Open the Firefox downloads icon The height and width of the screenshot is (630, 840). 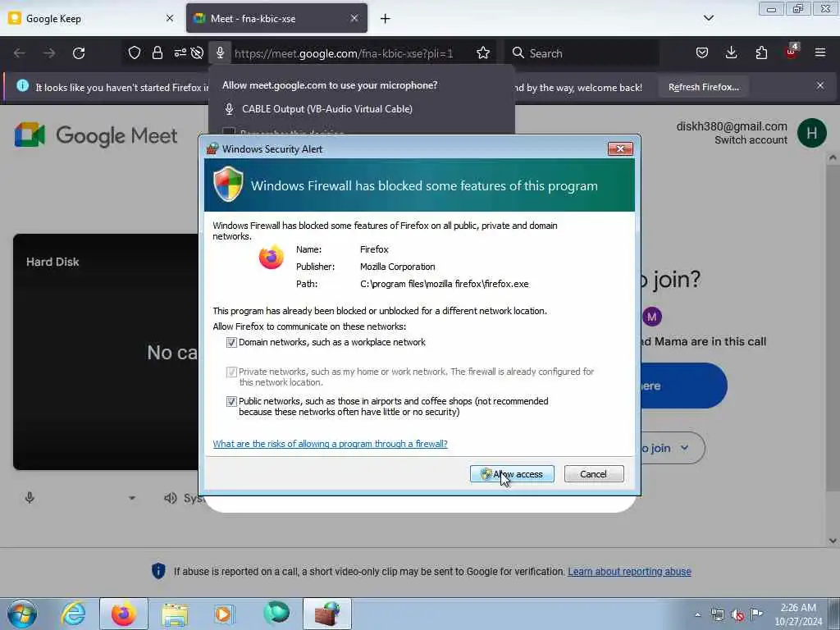pyautogui.click(x=731, y=52)
